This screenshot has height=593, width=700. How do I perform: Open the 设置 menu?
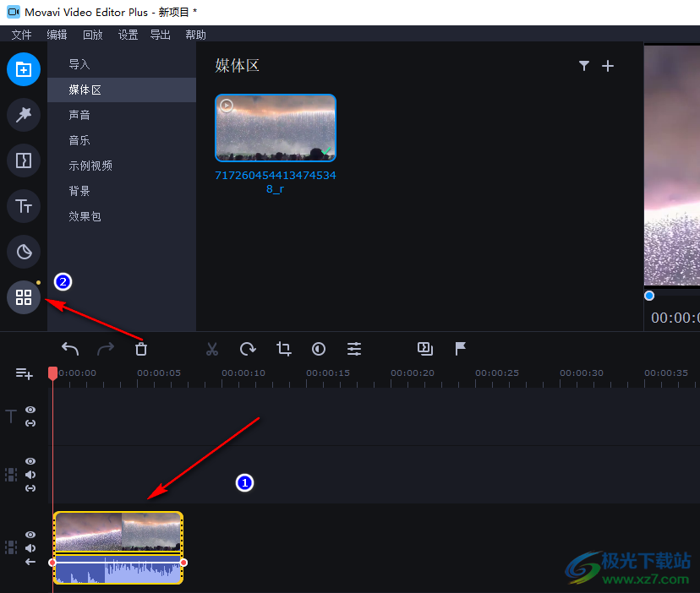(129, 35)
